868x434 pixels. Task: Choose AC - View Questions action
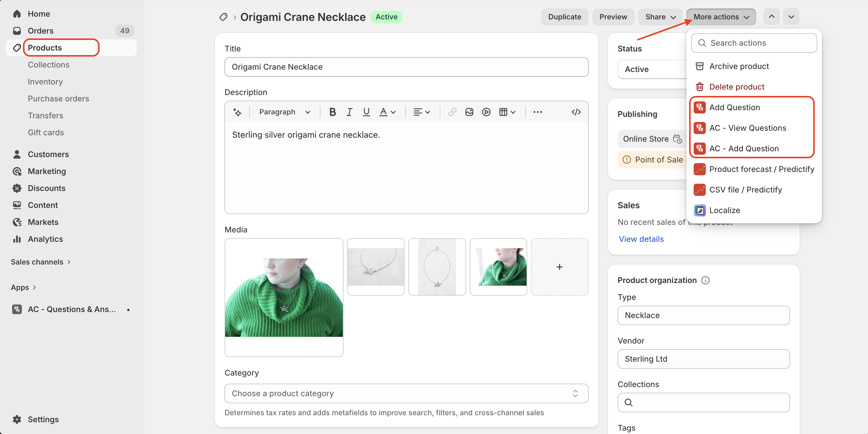pos(747,128)
